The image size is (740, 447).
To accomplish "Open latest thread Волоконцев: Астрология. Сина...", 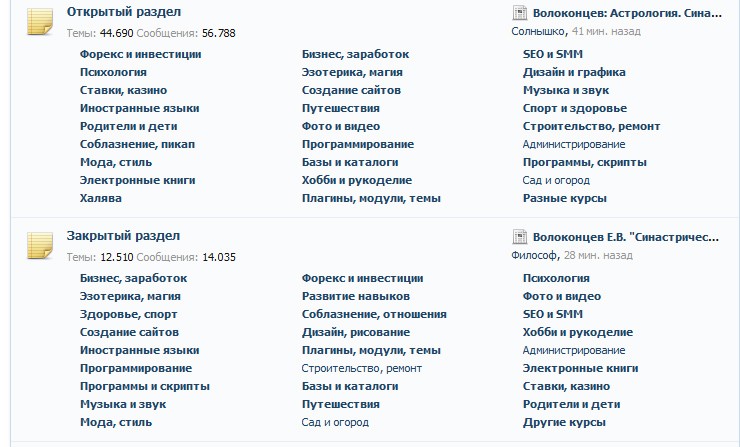I will (627, 13).
